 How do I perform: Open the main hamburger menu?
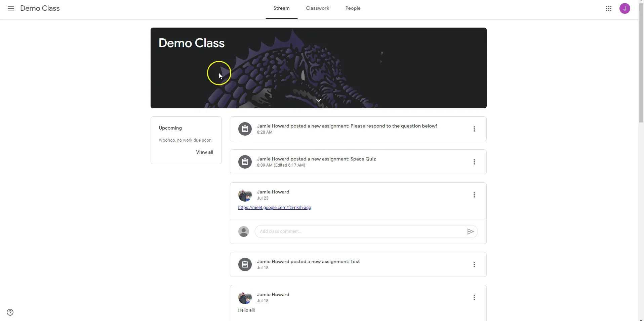pos(11,8)
